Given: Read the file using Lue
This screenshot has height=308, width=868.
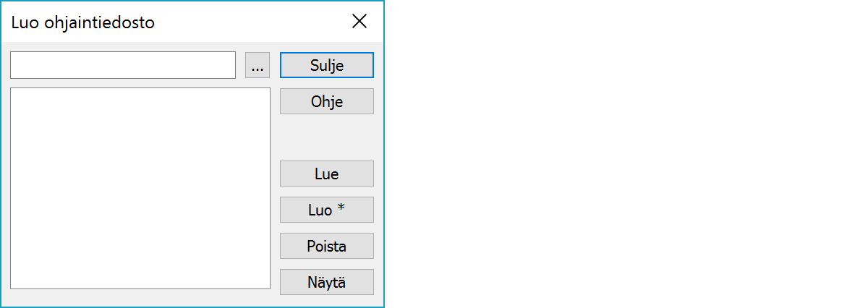Looking at the screenshot, I should (x=326, y=174).
